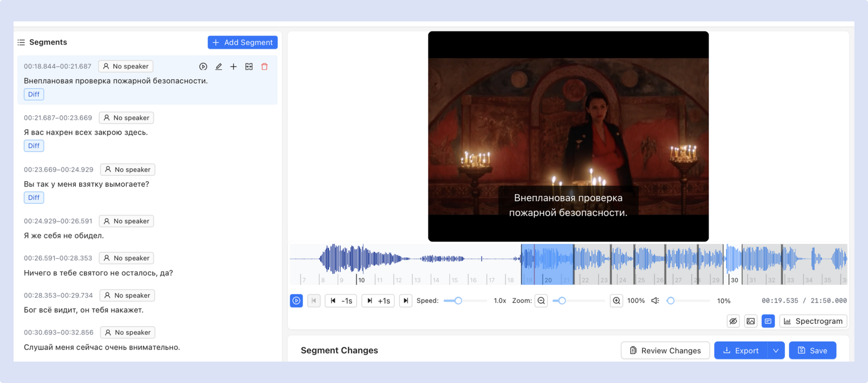Viewport: 868px width, 383px height.
Task: Click timestamp 00:23.669–00:24.929
Action: [x=58, y=169]
